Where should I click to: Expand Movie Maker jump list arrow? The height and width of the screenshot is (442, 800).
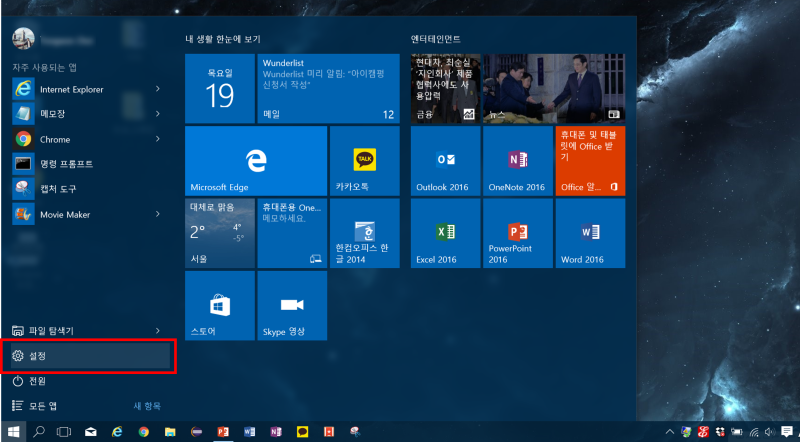(x=158, y=214)
